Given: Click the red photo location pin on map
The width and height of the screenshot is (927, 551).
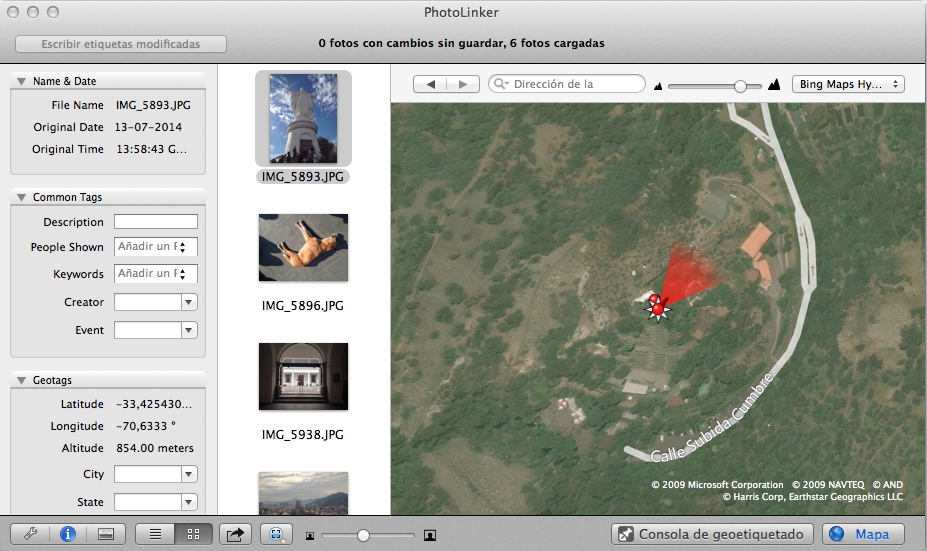Looking at the screenshot, I should pos(657,309).
